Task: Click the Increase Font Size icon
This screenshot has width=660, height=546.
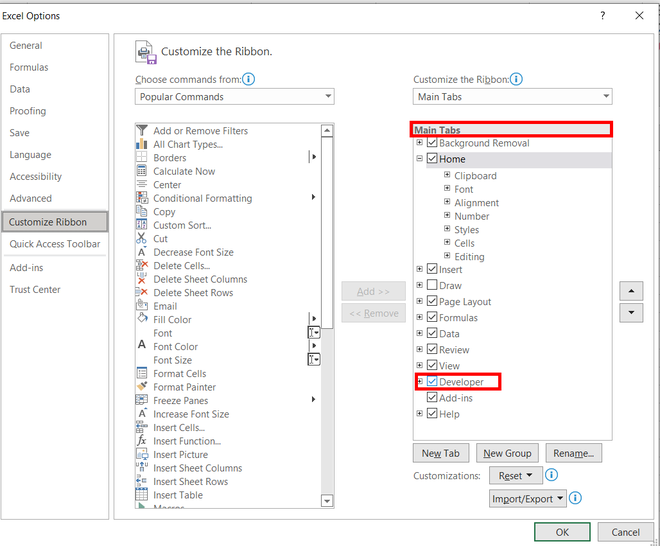Action: coord(142,413)
